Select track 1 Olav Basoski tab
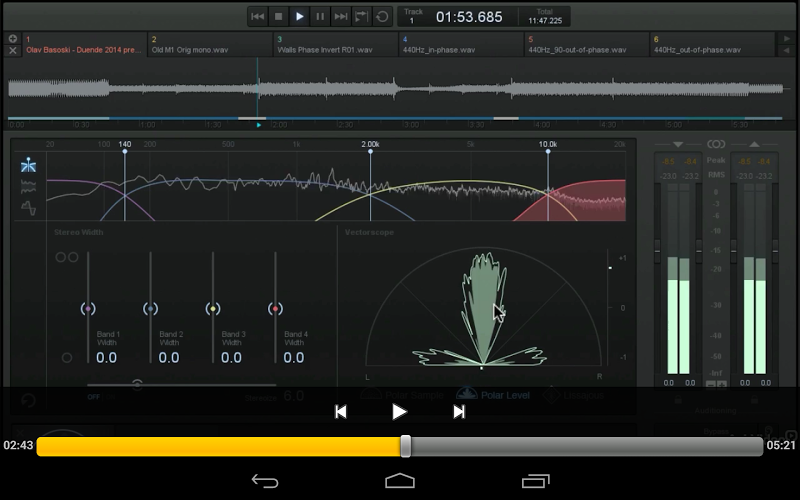The image size is (800, 500). click(x=84, y=44)
